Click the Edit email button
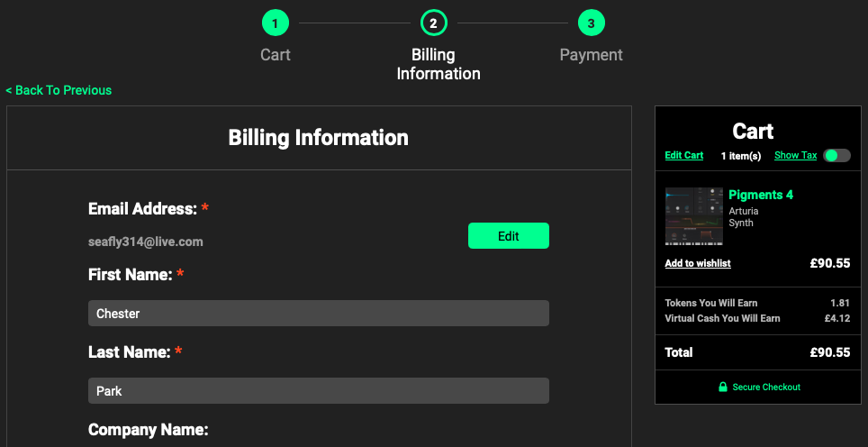This screenshot has height=447, width=868. [x=508, y=236]
